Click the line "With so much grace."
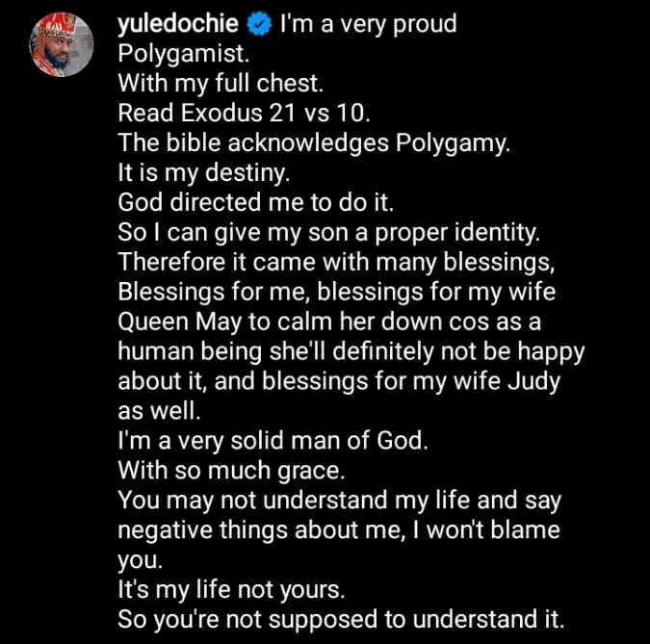Screen dimensions: 650x644 coord(231,471)
